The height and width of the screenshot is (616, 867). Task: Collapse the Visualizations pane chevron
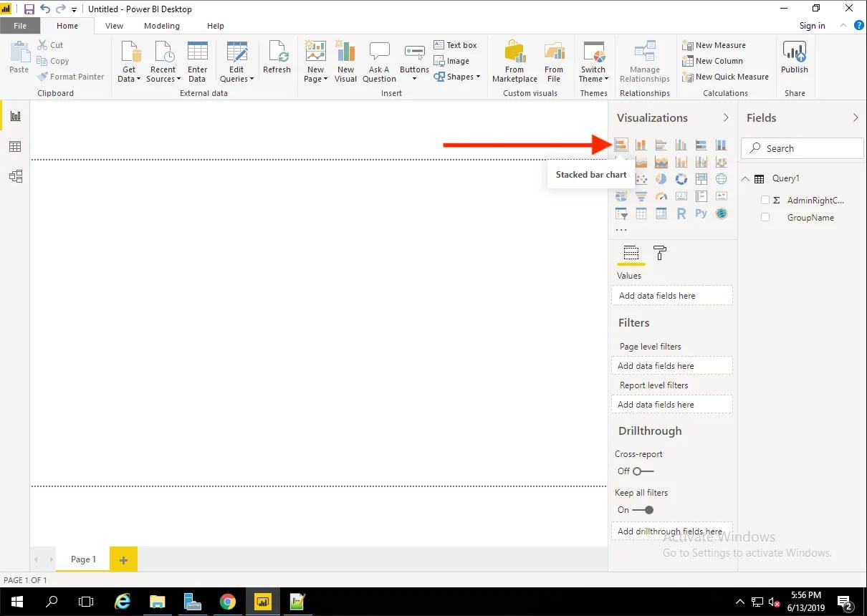(x=726, y=117)
